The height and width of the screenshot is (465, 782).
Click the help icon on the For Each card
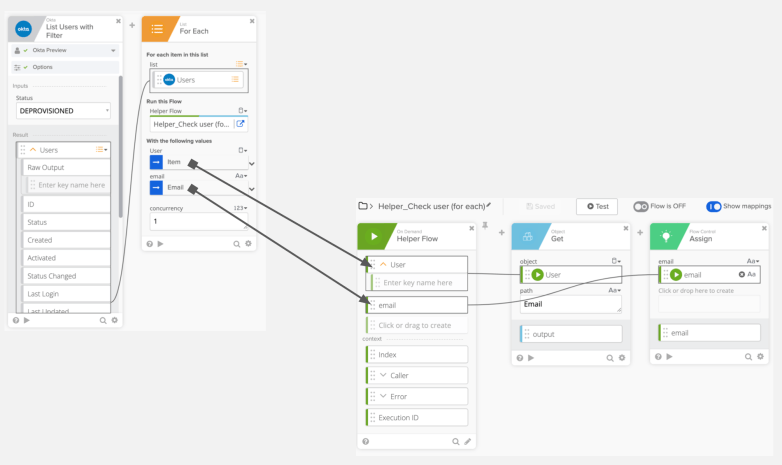point(150,243)
